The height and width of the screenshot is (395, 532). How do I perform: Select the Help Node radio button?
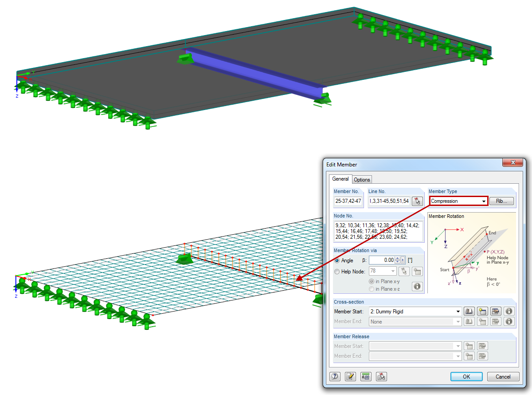coord(337,272)
